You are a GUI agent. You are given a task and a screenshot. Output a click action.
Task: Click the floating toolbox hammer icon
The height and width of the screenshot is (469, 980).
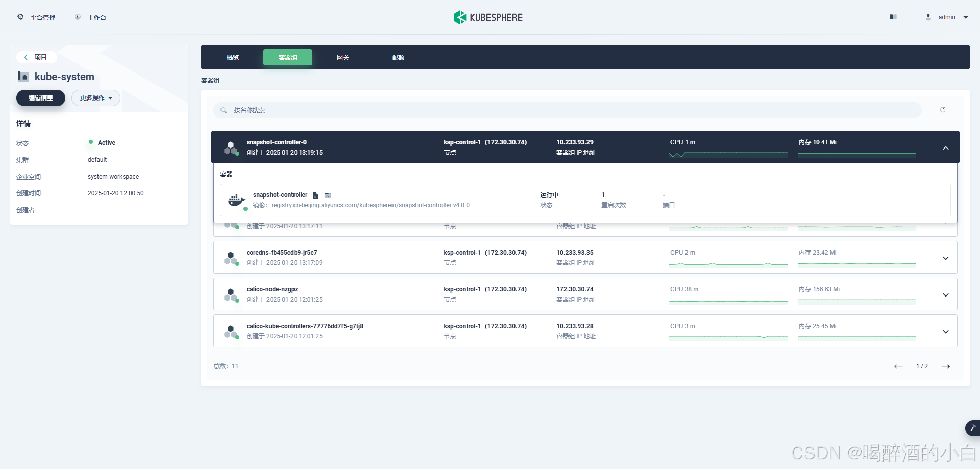coord(972,428)
